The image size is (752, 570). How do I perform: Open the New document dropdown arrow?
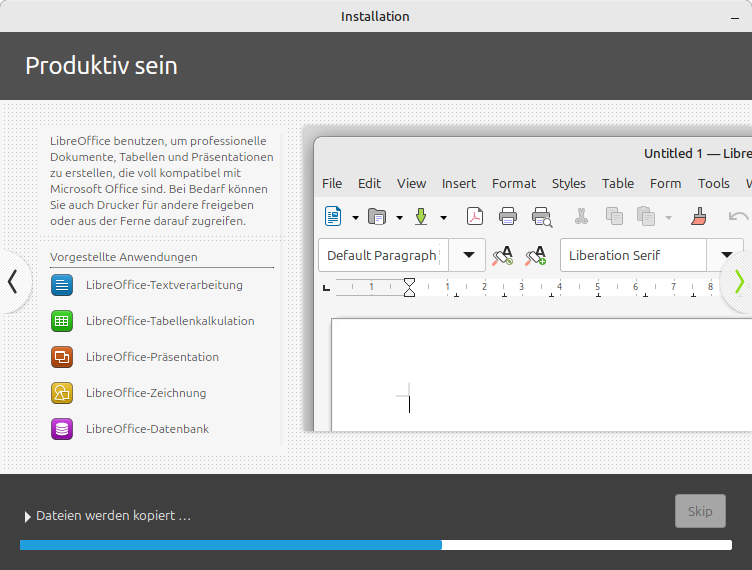pos(355,218)
